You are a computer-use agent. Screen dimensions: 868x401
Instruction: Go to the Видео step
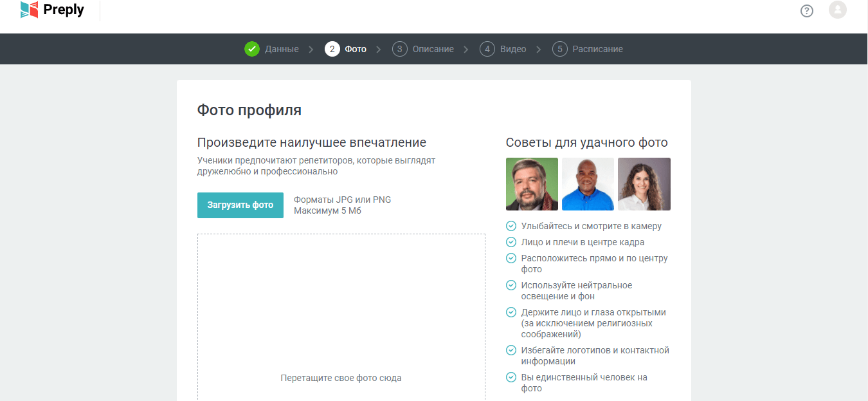pyautogui.click(x=513, y=49)
